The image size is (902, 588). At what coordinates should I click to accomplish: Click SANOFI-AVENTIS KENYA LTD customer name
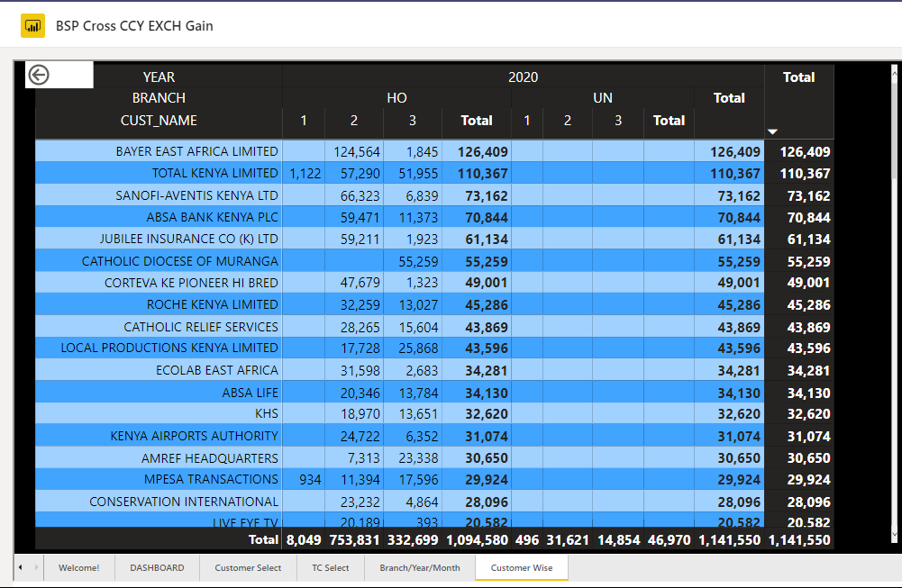click(196, 195)
